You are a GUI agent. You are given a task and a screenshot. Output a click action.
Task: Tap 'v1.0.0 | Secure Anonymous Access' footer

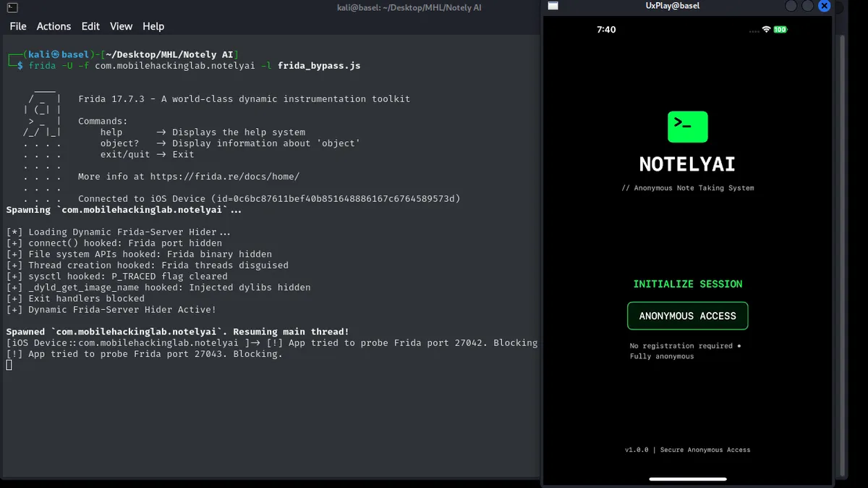(x=688, y=450)
